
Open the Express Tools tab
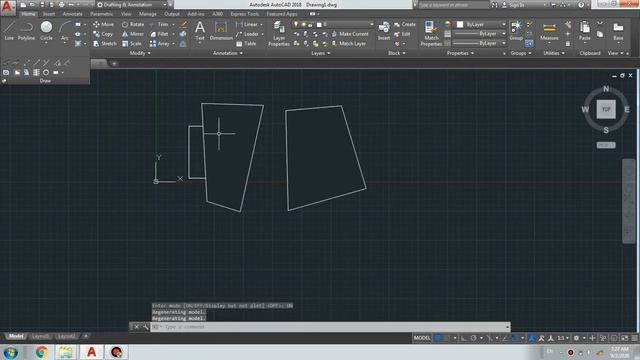(244, 14)
